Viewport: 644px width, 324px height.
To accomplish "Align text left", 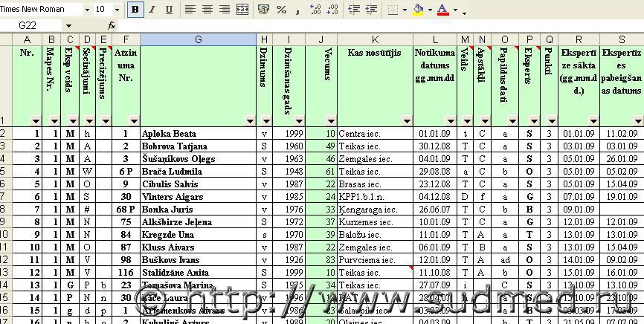I will (x=190, y=10).
